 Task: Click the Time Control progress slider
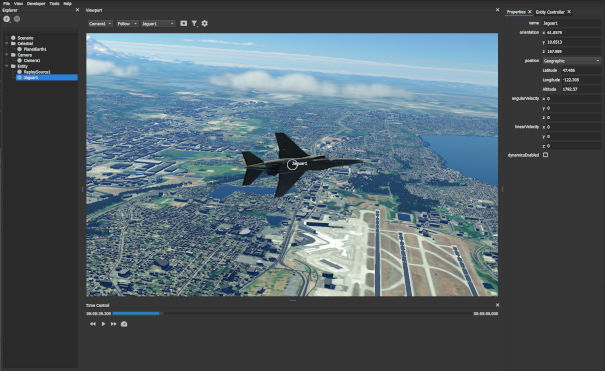click(x=292, y=314)
